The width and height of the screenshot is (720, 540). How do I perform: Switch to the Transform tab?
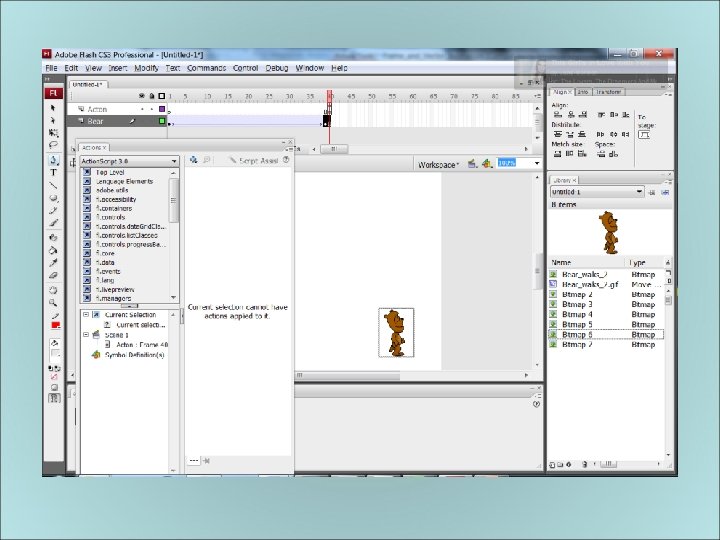[608, 92]
